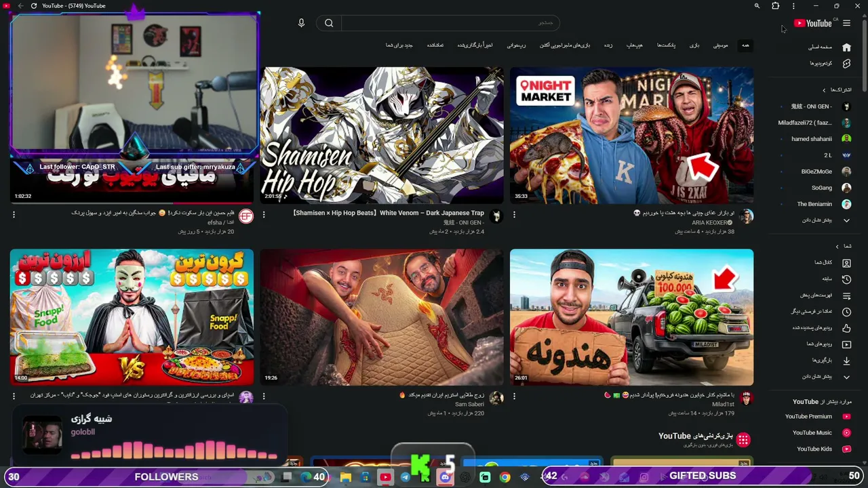Viewport: 868px width, 488px height.
Task: Select the Live (زنده) filter chip
Action: pos(608,45)
